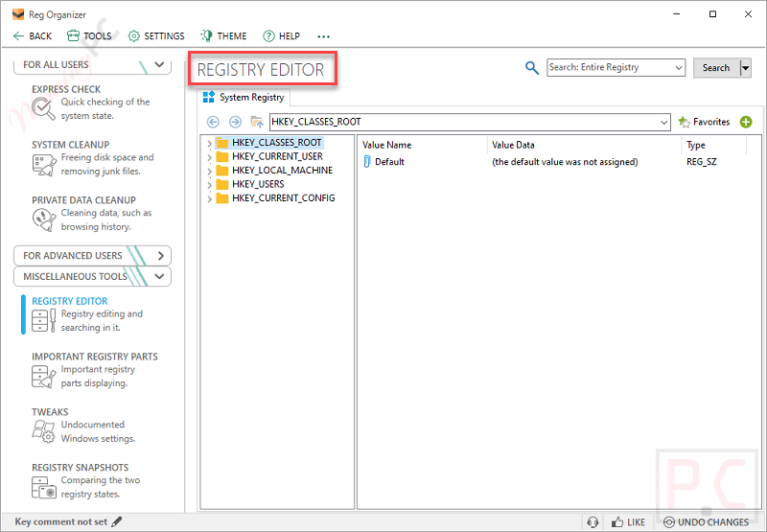
Task: Open the three-dots overflow menu
Action: pos(323,37)
